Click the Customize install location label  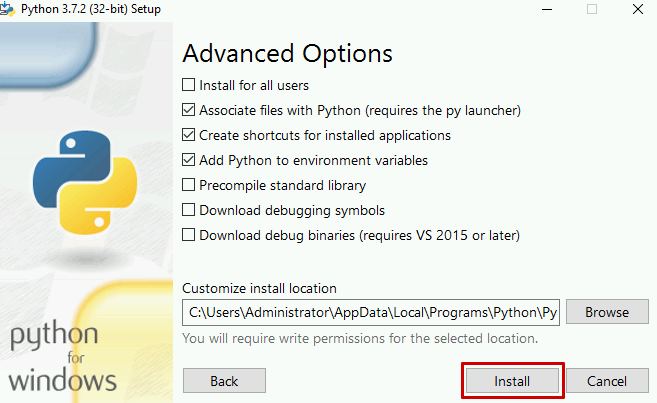coord(259,288)
